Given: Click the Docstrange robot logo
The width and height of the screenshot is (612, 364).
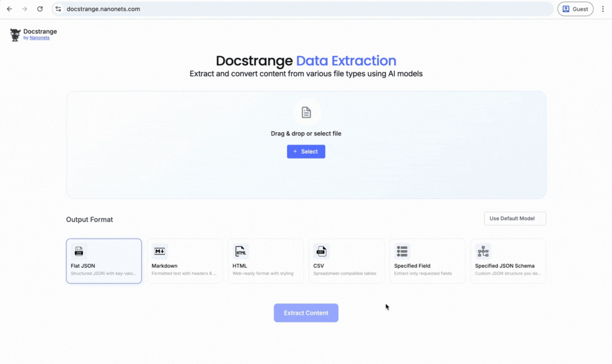Looking at the screenshot, I should (15, 34).
